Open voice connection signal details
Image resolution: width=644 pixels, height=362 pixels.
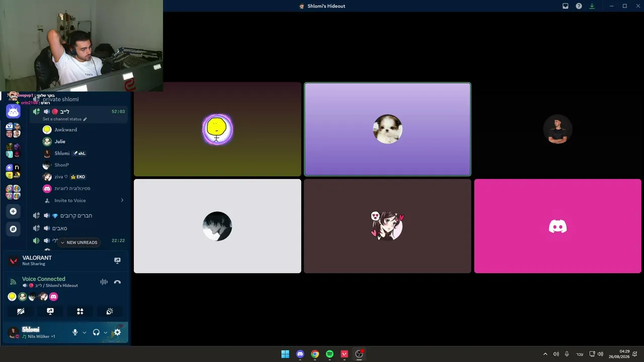[x=13, y=282]
